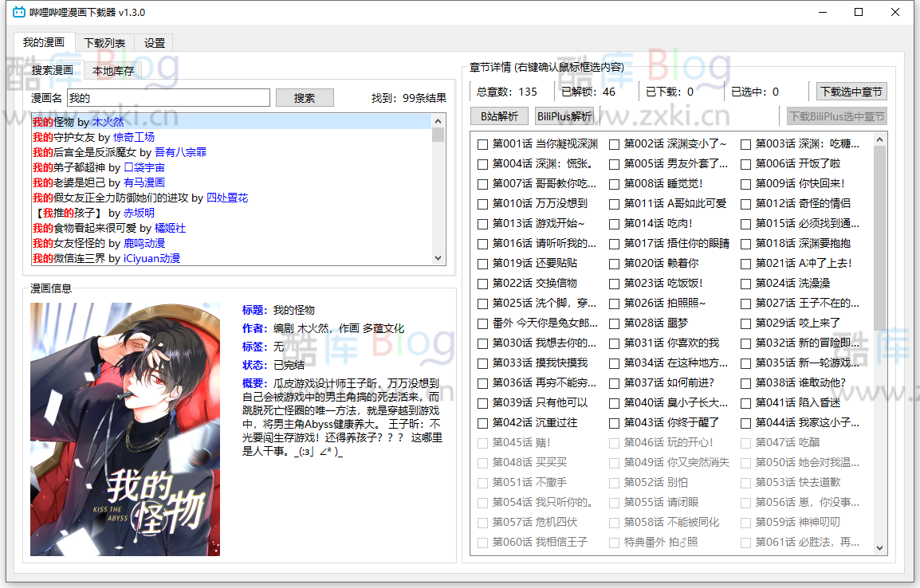Open the 设置 tab

153,43
